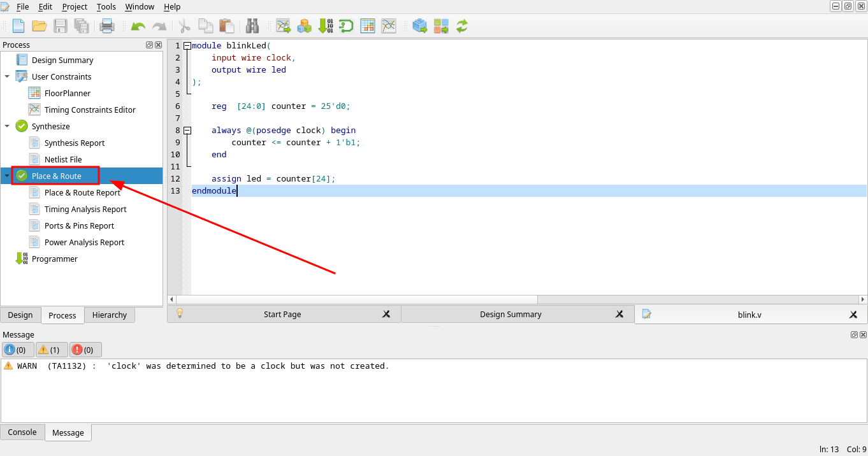Screen dimensions: 868x456
Task: Open a file with the folder icon
Action: [40, 26]
